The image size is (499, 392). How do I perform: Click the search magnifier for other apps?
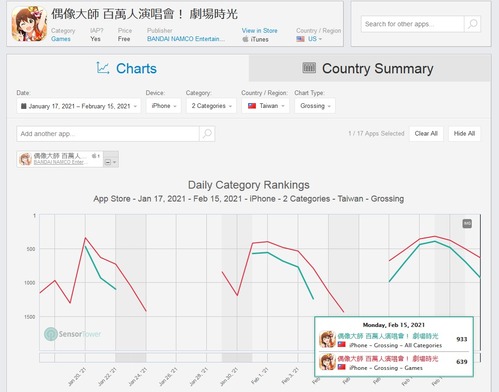coord(472,24)
